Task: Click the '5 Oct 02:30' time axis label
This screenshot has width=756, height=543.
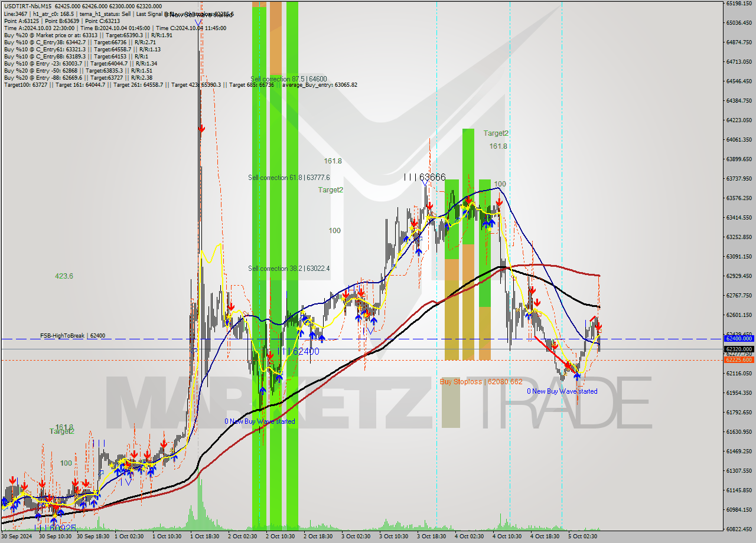Action: 583,537
